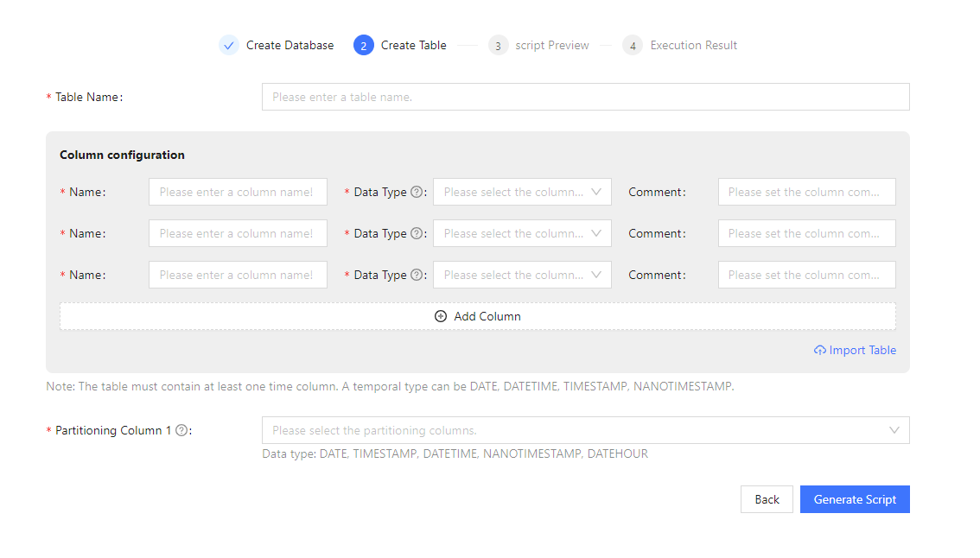
Task: Expand the third row Data Type dropdown
Action: point(522,275)
